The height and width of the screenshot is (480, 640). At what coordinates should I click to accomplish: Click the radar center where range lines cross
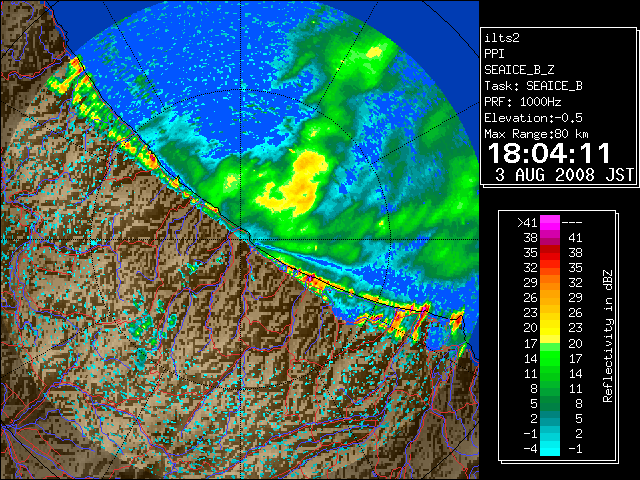(240, 239)
